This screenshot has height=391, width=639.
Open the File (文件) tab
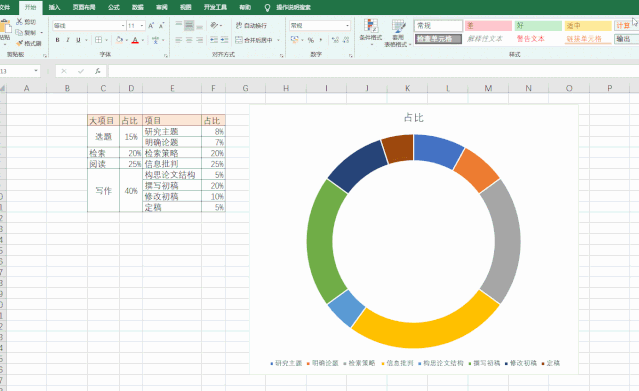[x=5, y=7]
